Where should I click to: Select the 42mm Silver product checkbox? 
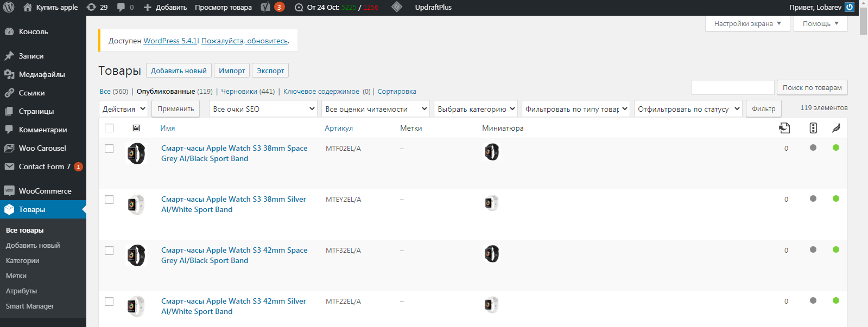[109, 302]
